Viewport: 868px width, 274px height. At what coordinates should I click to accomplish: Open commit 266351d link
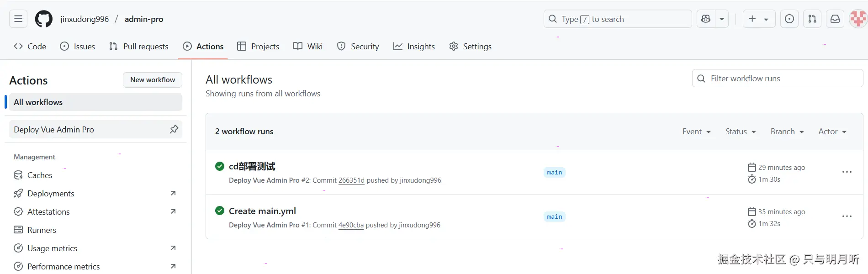[351, 180]
